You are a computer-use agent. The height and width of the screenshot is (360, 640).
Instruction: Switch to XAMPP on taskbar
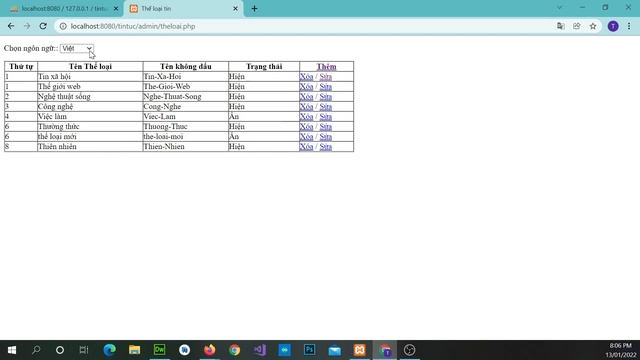coord(360,350)
